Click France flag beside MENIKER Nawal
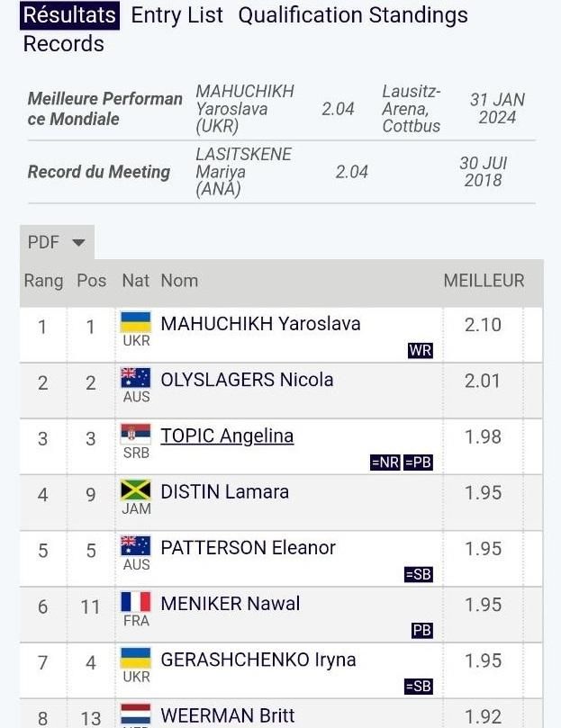Viewport: 561px width, 728px height. pyautogui.click(x=136, y=602)
